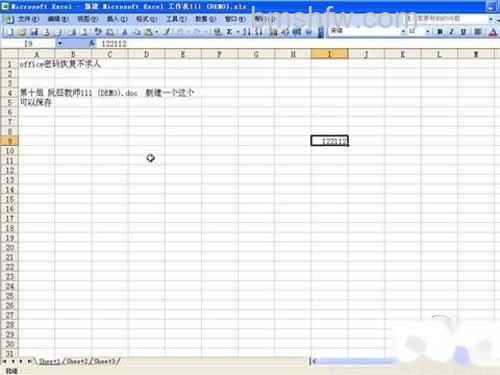
Task: Open the Chart Wizard icon
Action: pos(274,32)
